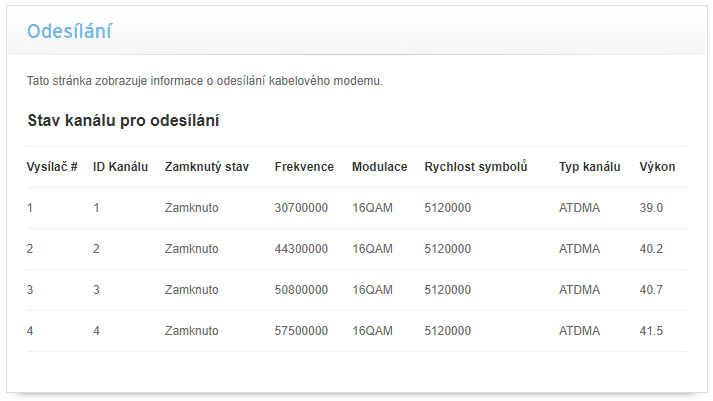Click the frequency value 50800000
This screenshot has width=713, height=401.
[301, 290]
